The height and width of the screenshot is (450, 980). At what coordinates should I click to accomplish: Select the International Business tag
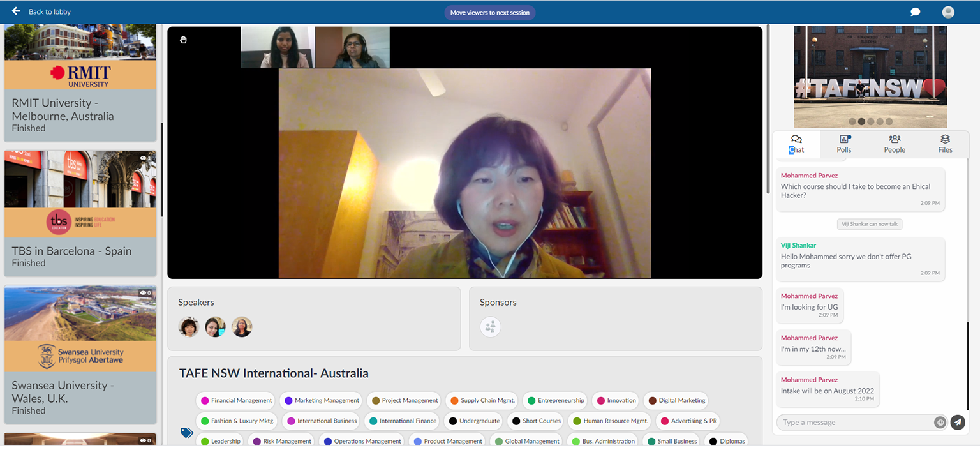pos(321,421)
